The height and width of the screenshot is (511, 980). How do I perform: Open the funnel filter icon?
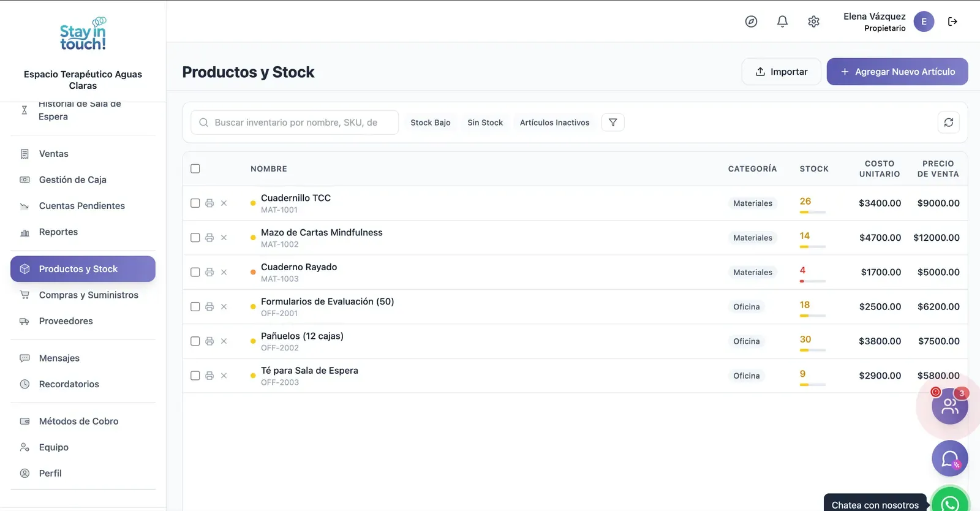(613, 123)
